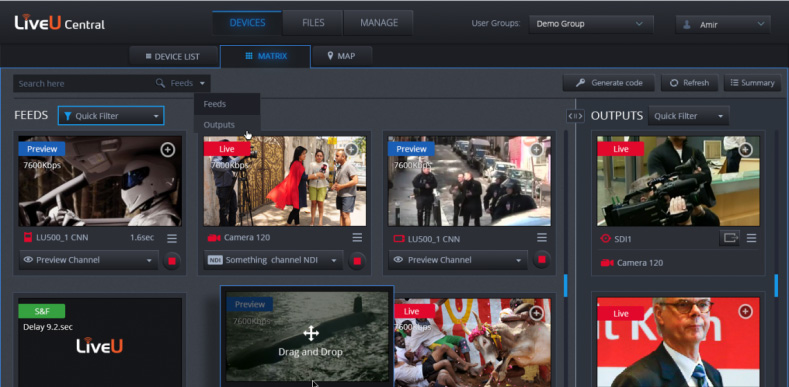The height and width of the screenshot is (387, 789).
Task: Click plus icon on police street feed
Action: point(537,149)
